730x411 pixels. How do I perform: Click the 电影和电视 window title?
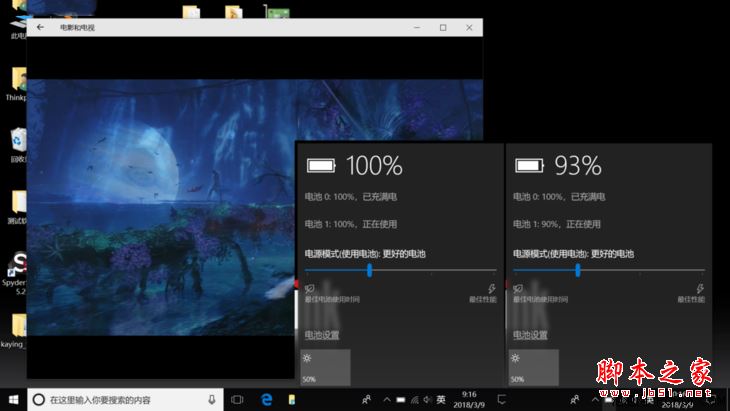pyautogui.click(x=77, y=28)
